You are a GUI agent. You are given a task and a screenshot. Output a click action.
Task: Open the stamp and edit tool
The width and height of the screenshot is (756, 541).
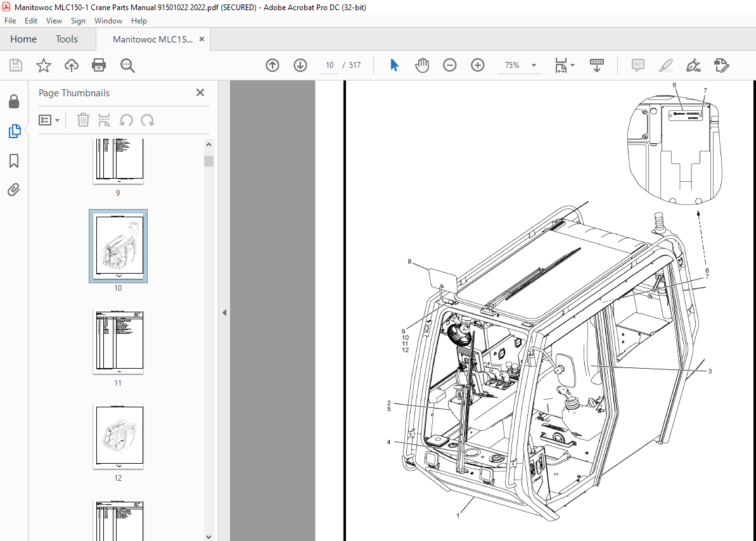point(721,65)
